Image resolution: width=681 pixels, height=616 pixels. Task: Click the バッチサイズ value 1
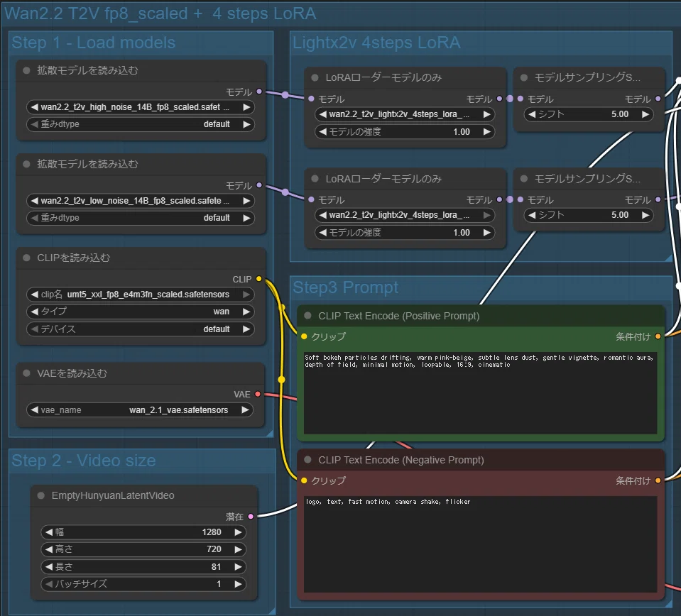[219, 584]
